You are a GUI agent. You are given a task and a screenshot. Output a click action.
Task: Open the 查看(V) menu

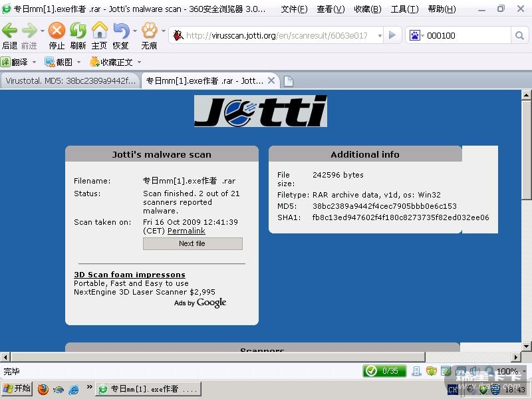[x=331, y=9]
